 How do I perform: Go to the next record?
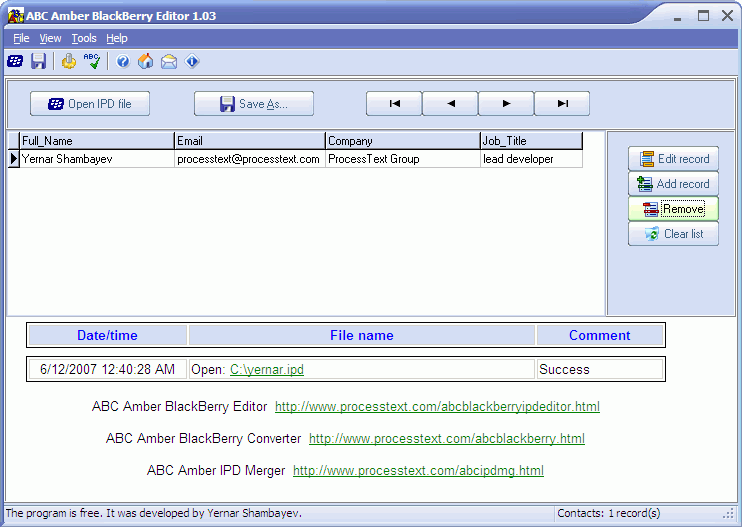(506, 104)
